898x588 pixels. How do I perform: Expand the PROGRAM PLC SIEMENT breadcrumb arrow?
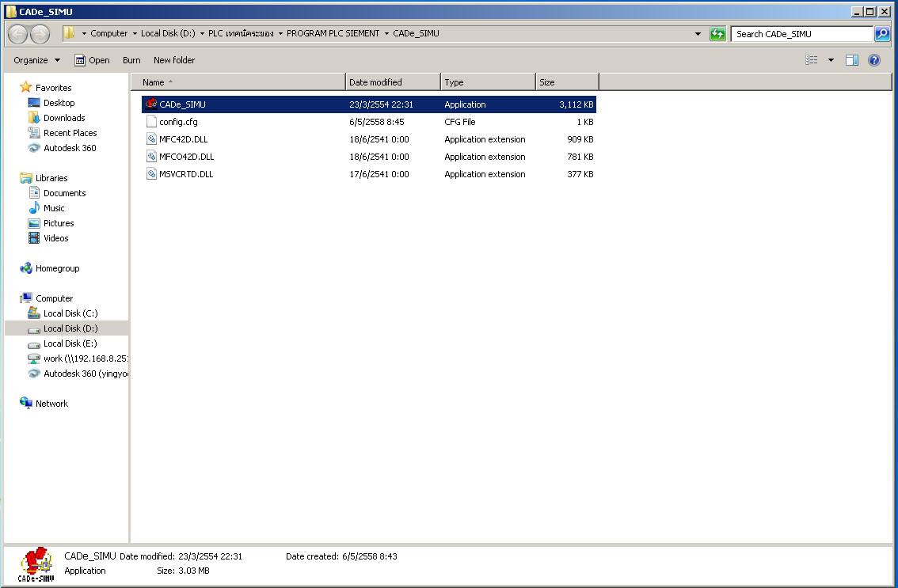coord(386,33)
